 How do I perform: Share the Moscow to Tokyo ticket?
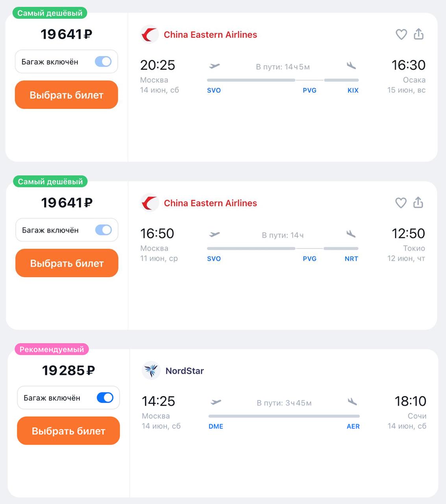click(x=418, y=202)
